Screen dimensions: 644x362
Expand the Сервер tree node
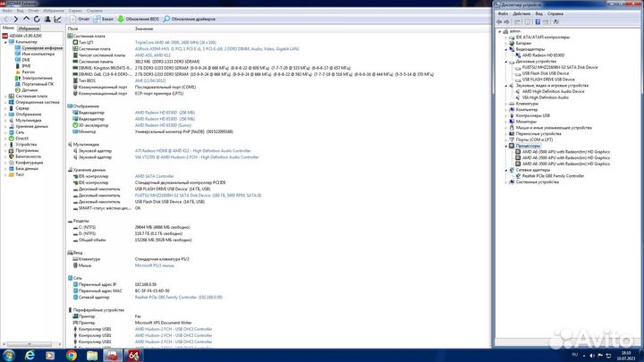tap(5, 108)
